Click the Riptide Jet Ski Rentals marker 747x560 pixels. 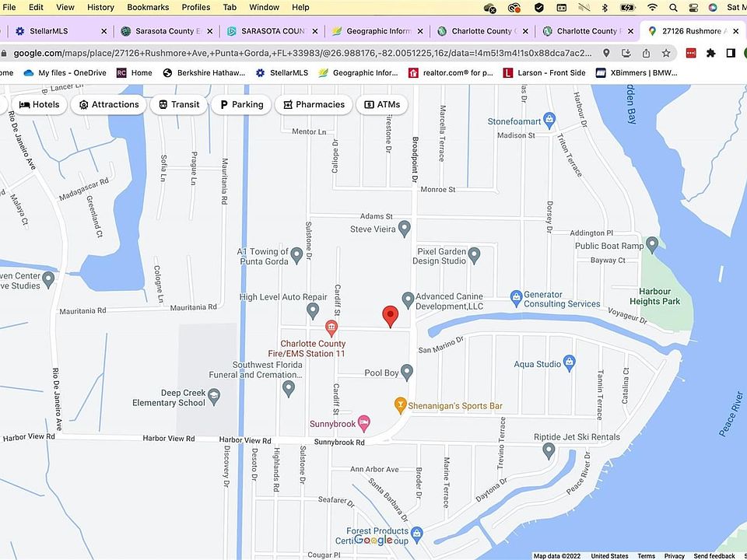point(549,450)
